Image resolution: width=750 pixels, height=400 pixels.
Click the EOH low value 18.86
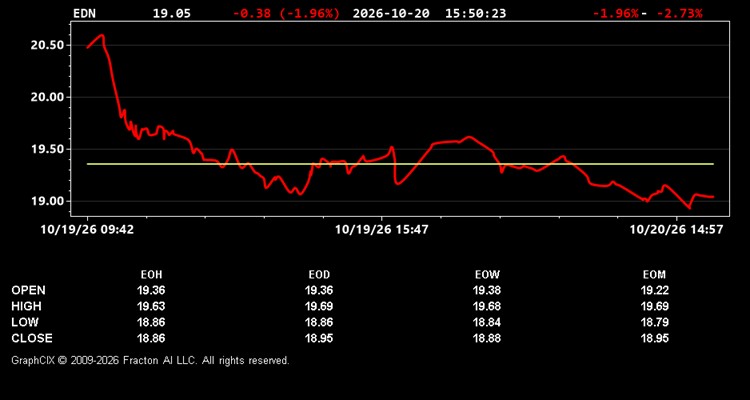tap(151, 322)
